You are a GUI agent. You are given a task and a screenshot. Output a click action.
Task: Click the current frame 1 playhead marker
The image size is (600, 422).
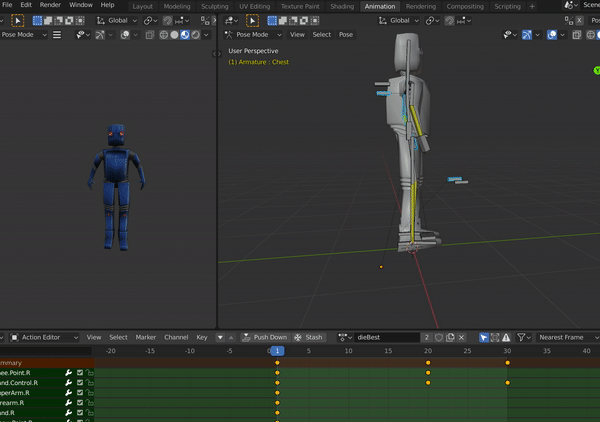tap(277, 350)
